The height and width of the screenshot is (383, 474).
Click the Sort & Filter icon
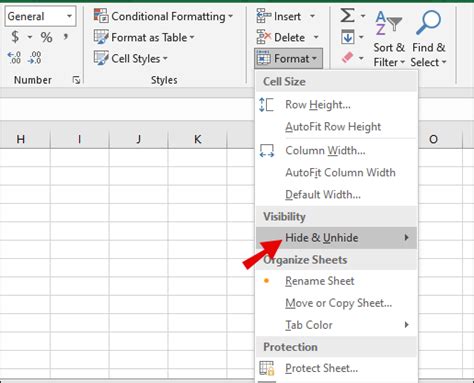pos(389,23)
